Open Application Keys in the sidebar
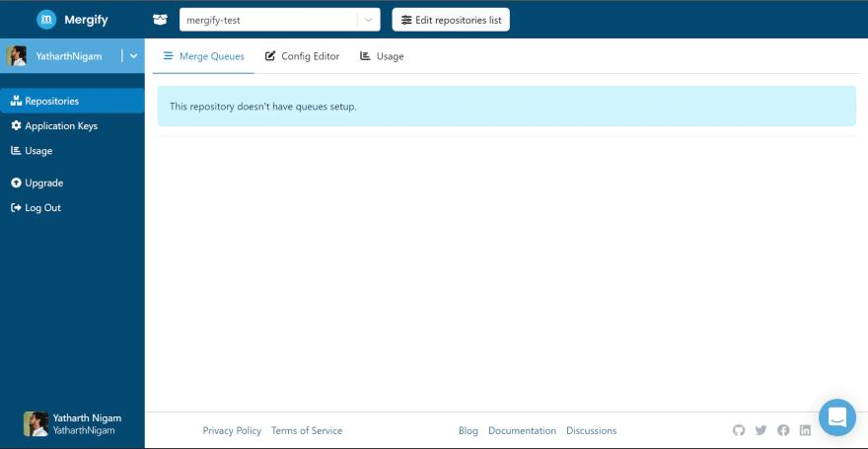Viewport: 868px width, 449px height. tap(72, 125)
